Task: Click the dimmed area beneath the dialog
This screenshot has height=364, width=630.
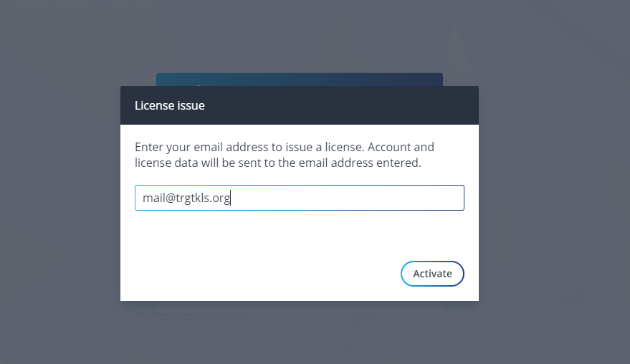Action: point(299,337)
